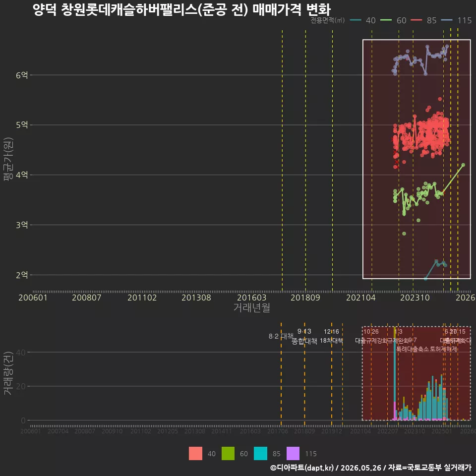476x476 pixels.
Task: Click the 3억 price axis label
Action: pyautogui.click(x=22, y=225)
